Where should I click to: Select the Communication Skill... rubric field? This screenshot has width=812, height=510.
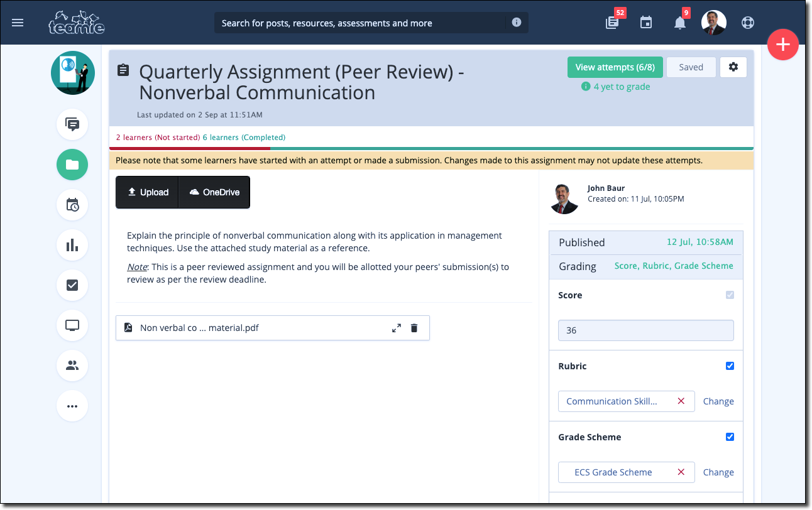click(627, 401)
